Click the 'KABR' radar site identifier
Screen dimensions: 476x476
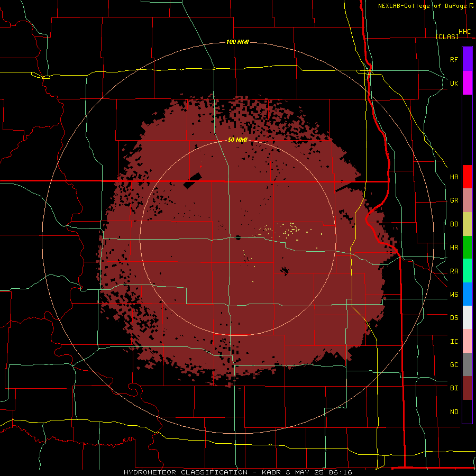(271, 472)
